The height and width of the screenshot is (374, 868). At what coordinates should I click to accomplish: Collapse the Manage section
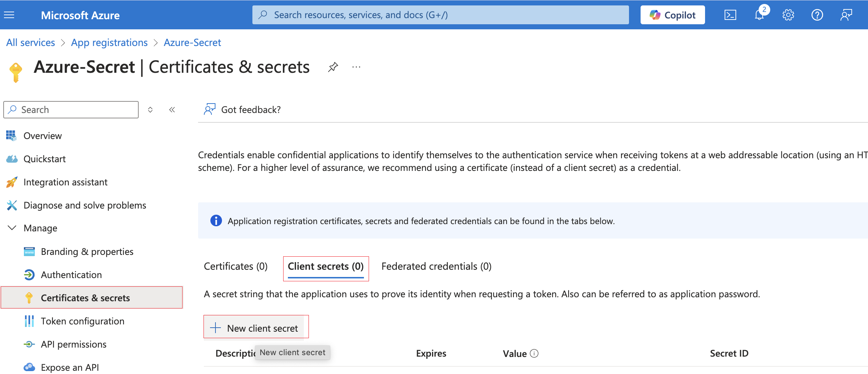12,228
